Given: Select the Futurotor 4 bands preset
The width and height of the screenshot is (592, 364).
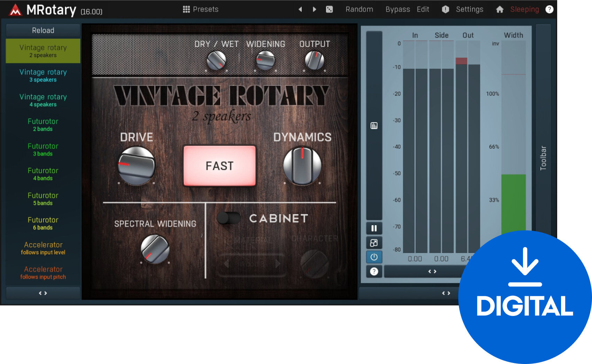Looking at the screenshot, I should (43, 174).
